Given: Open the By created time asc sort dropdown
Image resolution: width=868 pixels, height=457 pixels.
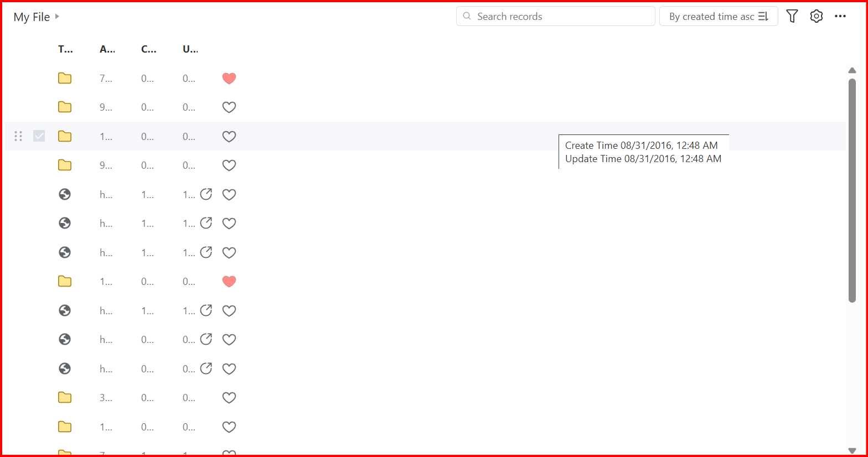Looking at the screenshot, I should [719, 17].
